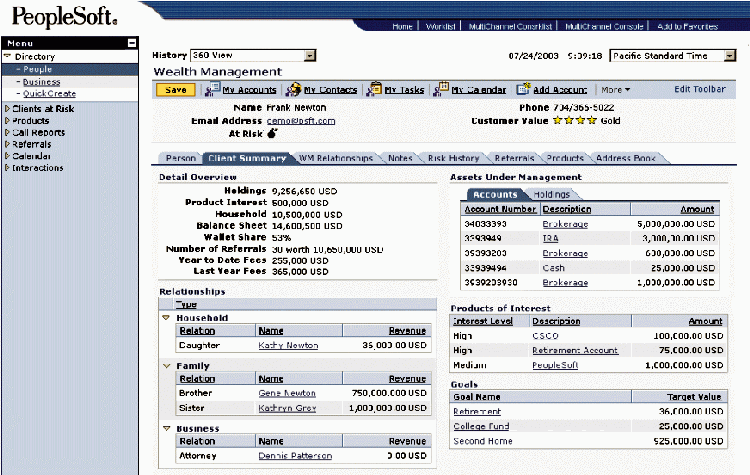The height and width of the screenshot is (475, 750).
Task: Expand the Referrals menu item
Action: tap(7, 144)
